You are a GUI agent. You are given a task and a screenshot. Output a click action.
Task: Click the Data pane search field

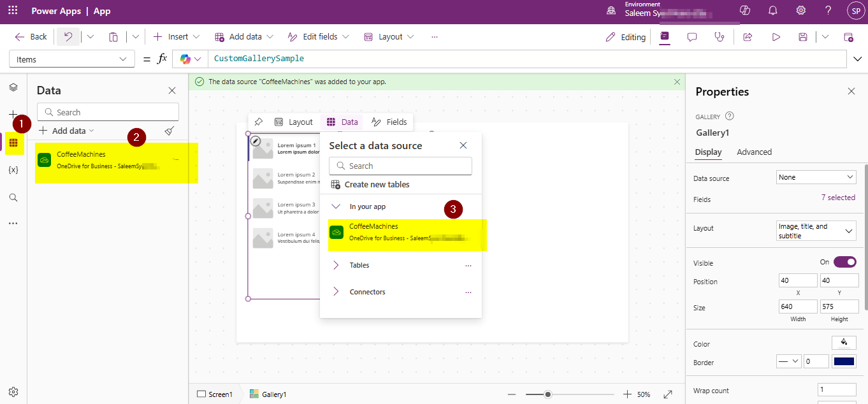click(x=108, y=112)
